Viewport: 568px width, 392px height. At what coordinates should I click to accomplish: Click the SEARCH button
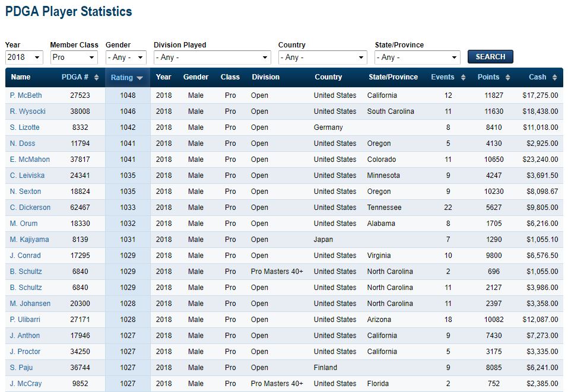(x=490, y=57)
